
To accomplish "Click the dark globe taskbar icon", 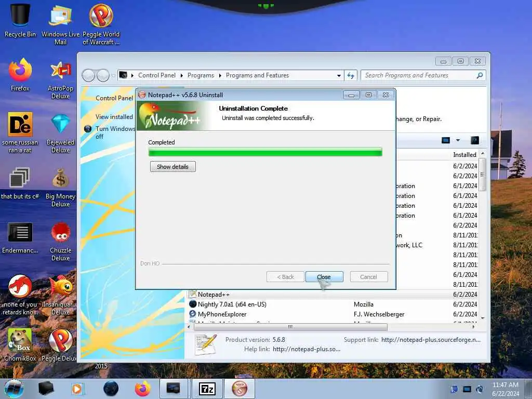I will (111, 389).
